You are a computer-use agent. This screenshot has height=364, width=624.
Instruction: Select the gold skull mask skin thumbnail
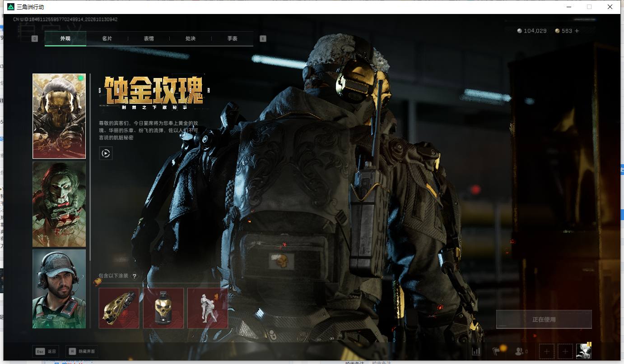tap(59, 116)
